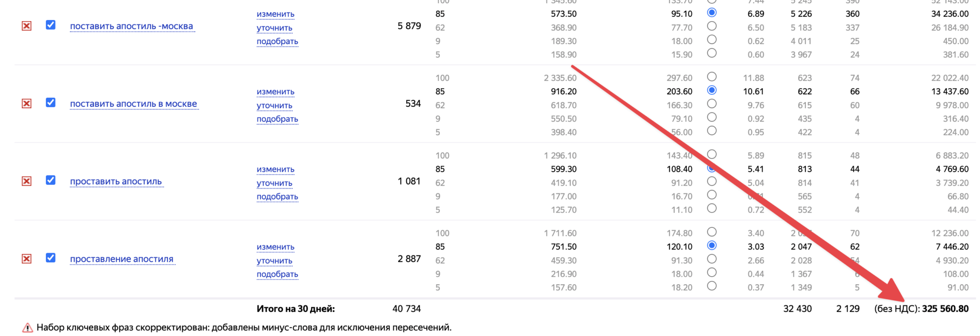Select 62 traffic volume radio for 'проставление апостиля'

click(712, 259)
